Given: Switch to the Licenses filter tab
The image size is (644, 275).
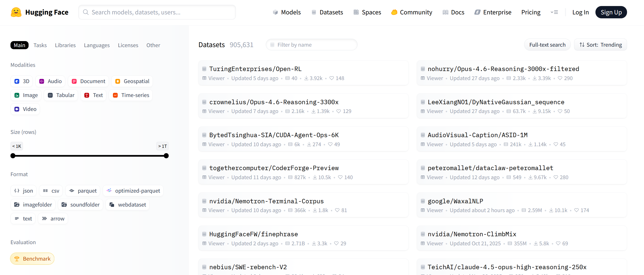Looking at the screenshot, I should [x=128, y=45].
